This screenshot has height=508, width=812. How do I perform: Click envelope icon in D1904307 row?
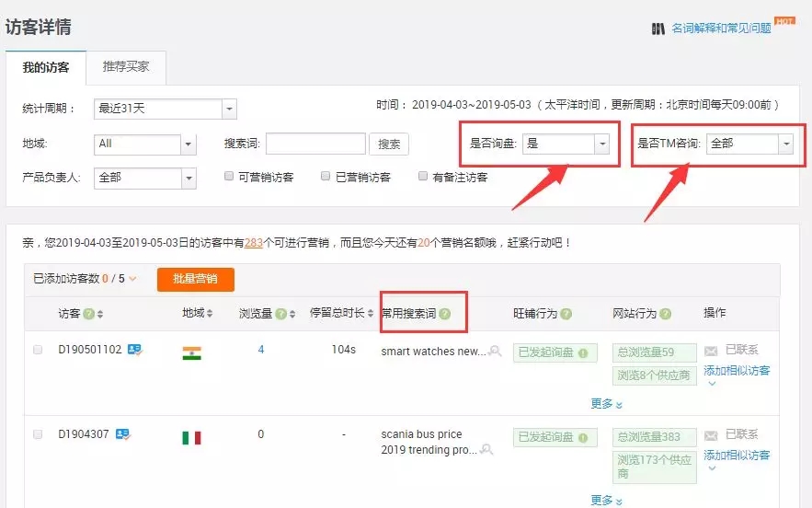point(711,436)
